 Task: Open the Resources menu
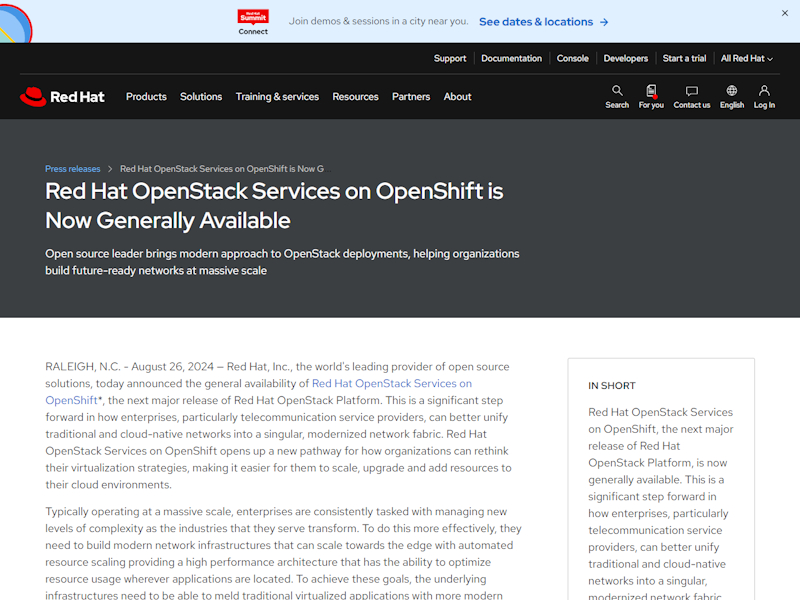click(x=355, y=97)
